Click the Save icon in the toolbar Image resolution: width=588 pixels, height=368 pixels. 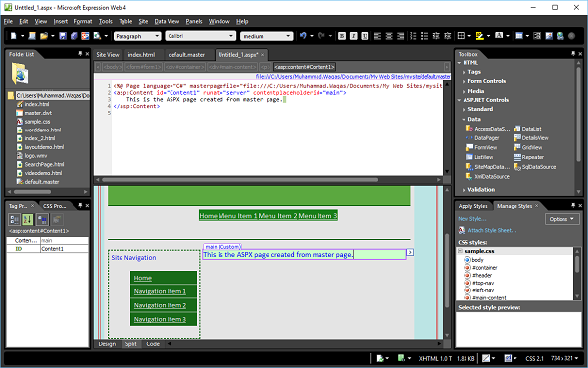click(63, 36)
